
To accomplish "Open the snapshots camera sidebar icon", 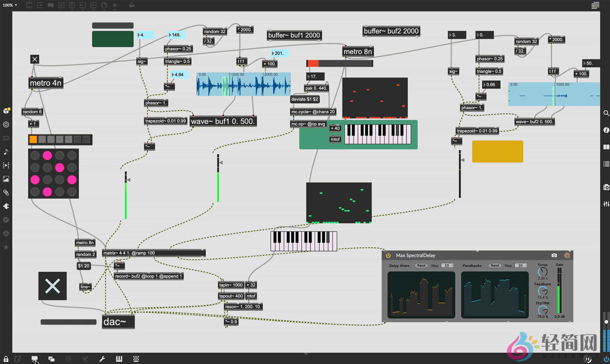I will [x=606, y=187].
